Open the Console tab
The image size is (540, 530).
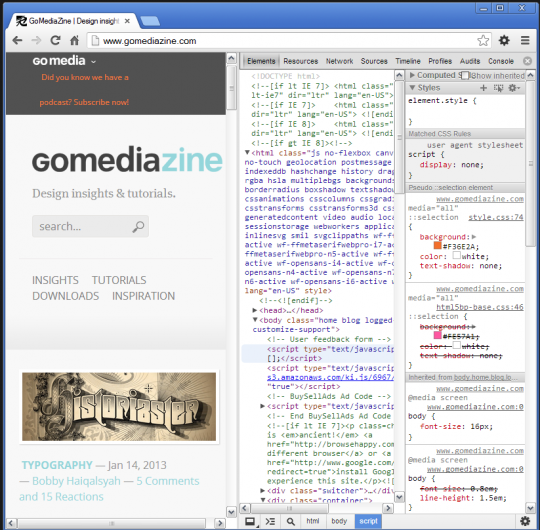[501, 61]
